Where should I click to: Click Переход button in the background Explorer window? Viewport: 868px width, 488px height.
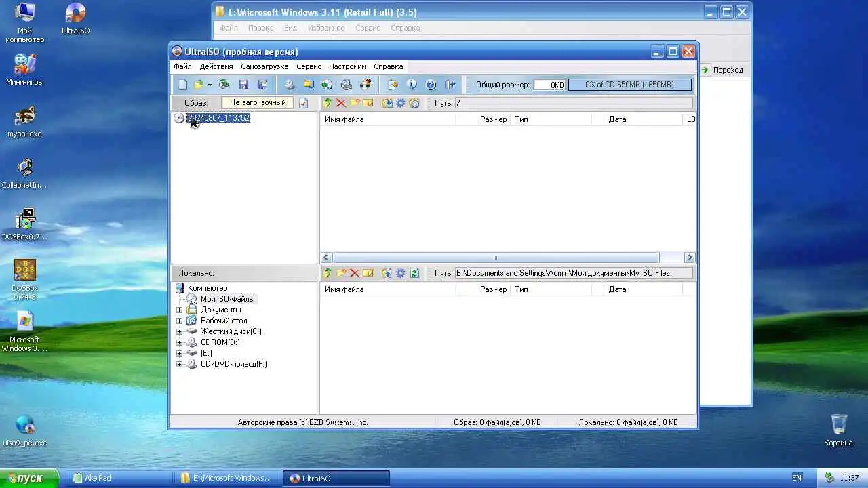[x=722, y=70]
